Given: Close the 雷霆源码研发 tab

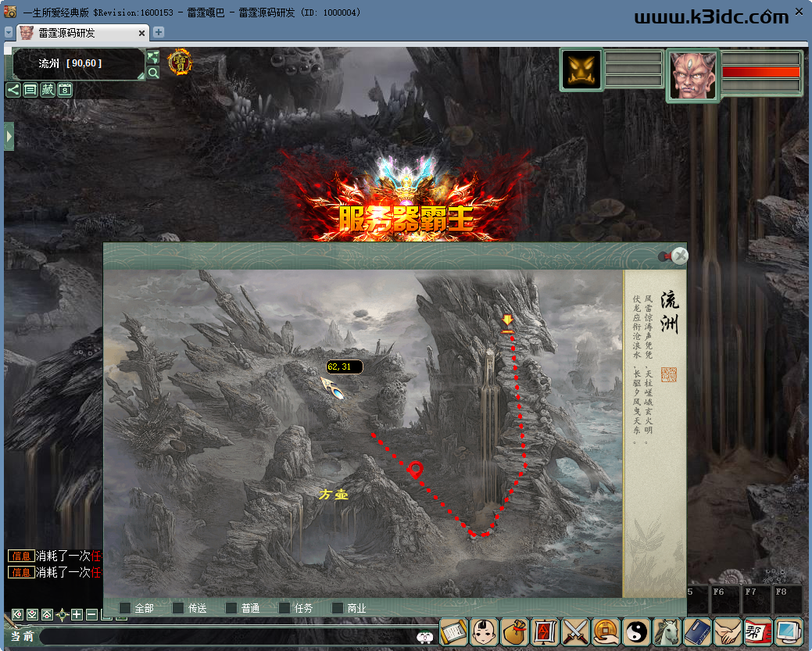Looking at the screenshot, I should 141,33.
